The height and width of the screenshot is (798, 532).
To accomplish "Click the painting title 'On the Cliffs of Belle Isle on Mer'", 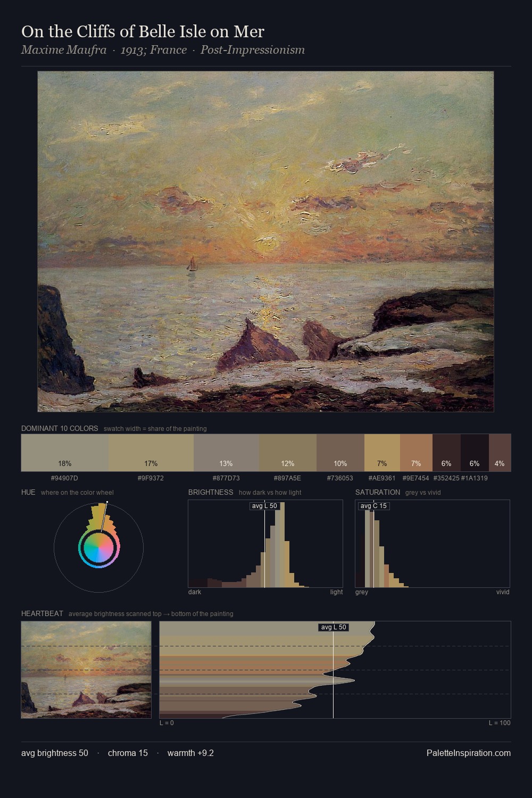I will click(143, 31).
